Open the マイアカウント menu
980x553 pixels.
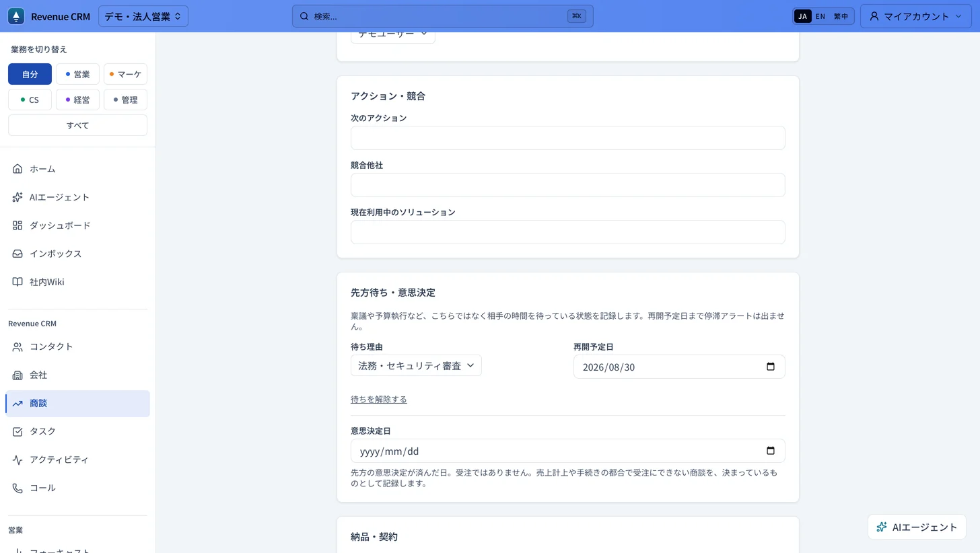(915, 16)
